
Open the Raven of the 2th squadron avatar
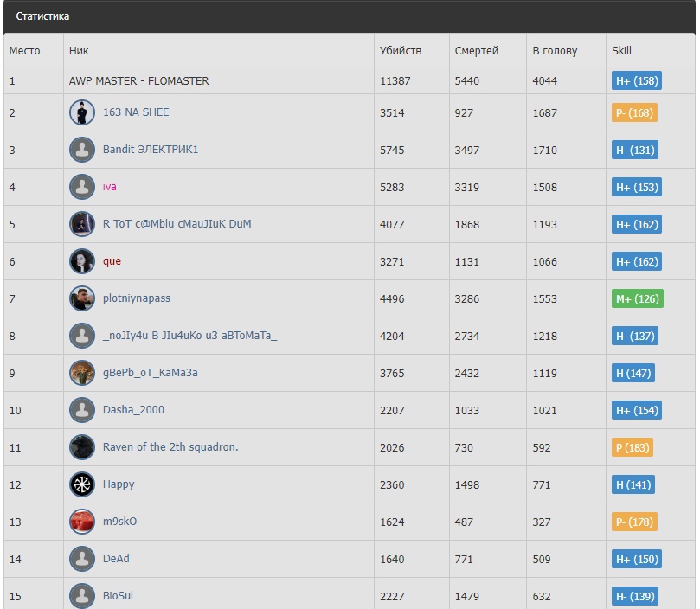[x=82, y=447]
